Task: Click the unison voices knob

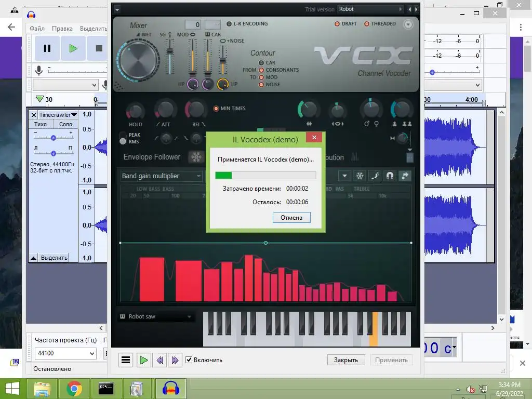Action: click(x=401, y=109)
